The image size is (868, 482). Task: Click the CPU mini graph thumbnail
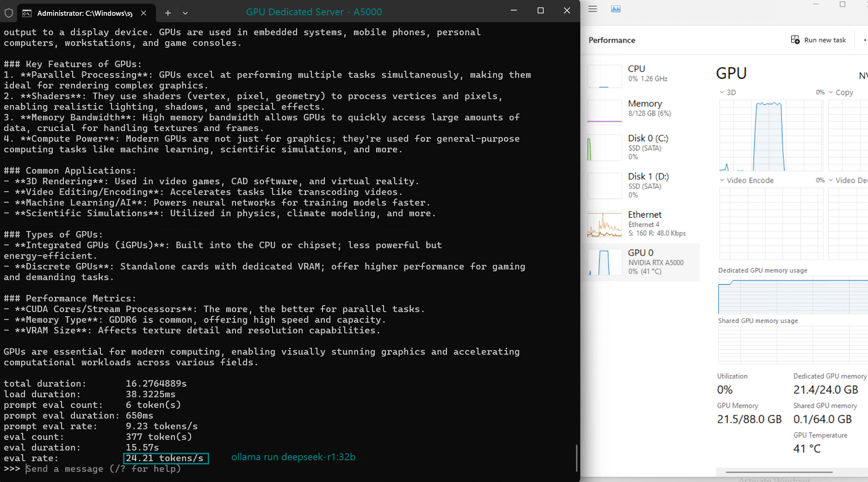coord(605,76)
